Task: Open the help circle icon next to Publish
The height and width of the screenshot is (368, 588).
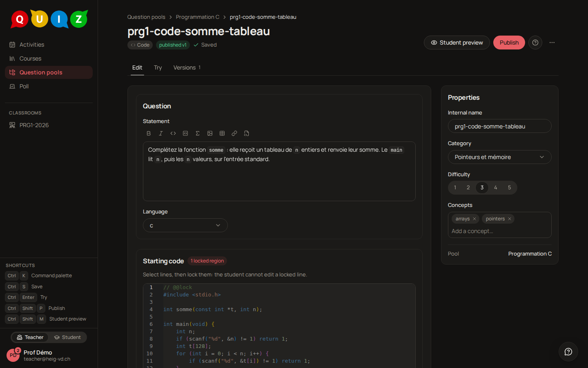Action: [x=535, y=43]
